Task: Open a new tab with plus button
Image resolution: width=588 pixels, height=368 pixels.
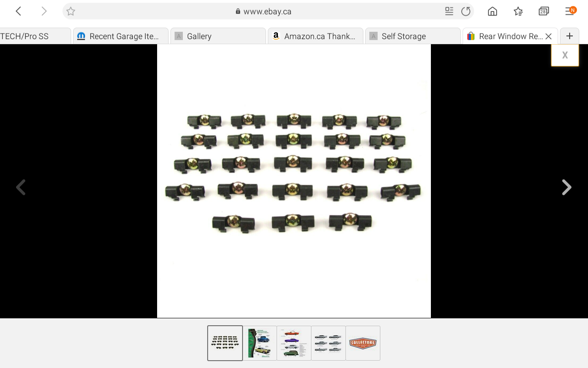Action: pos(570,36)
